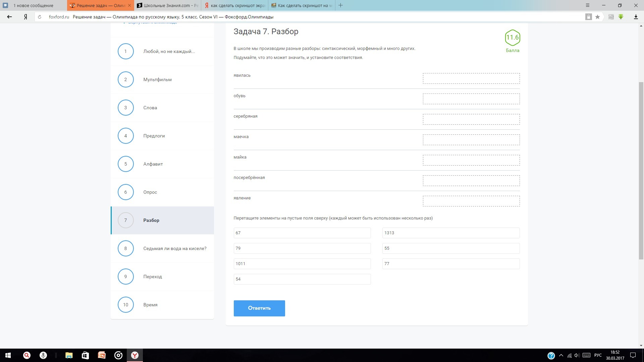Open the browser hamburger menu
The width and height of the screenshot is (644, 362).
coord(587,5)
